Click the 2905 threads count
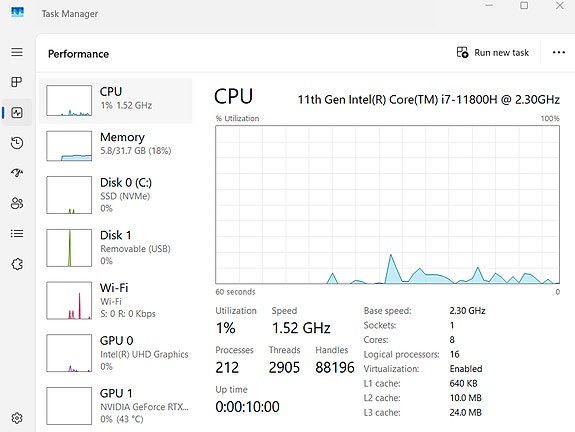Screen dimensions: 575x432 point(284,367)
